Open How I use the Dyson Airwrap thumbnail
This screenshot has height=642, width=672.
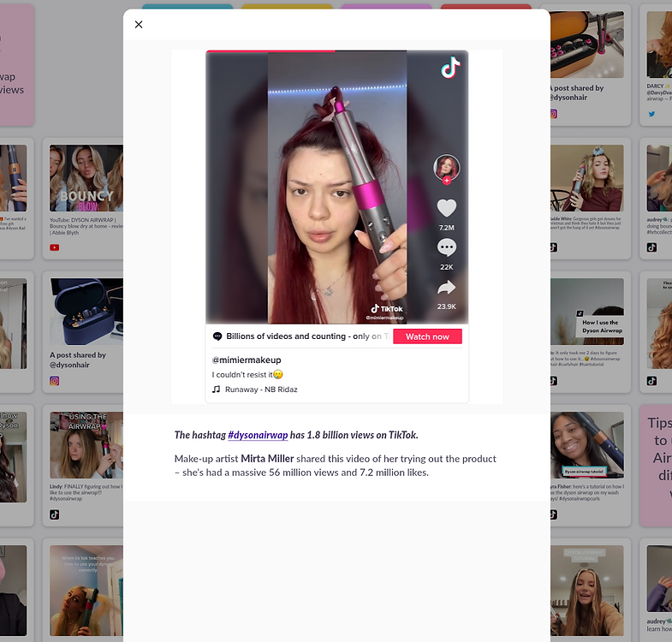point(587,312)
